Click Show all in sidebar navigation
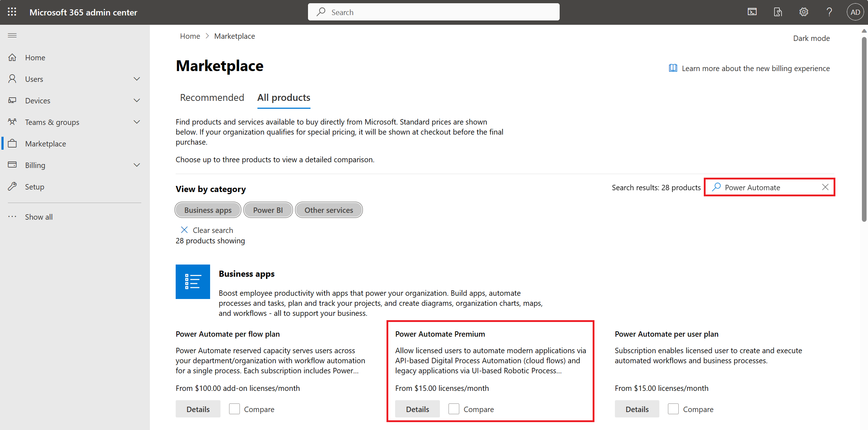Viewport: 868px width, 430px height. coord(39,216)
